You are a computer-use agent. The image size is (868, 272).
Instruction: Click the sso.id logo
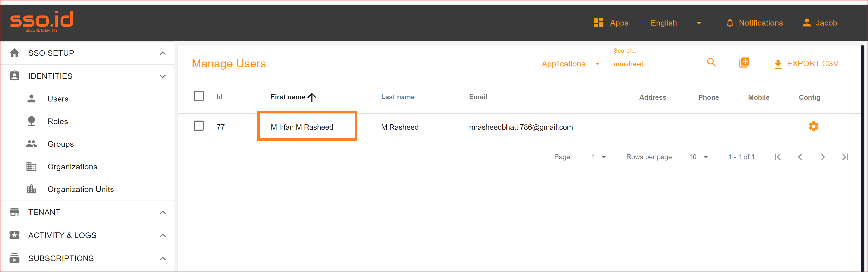42,21
